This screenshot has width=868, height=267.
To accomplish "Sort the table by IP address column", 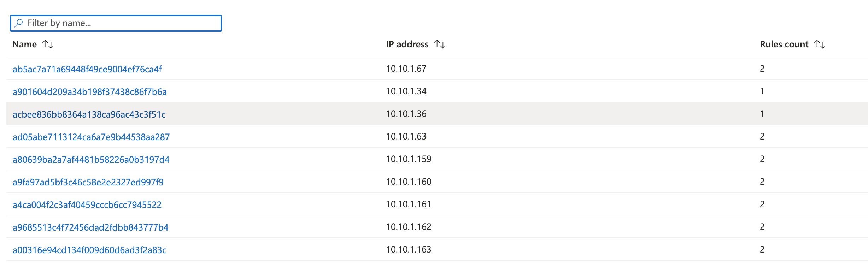I will pos(406,44).
